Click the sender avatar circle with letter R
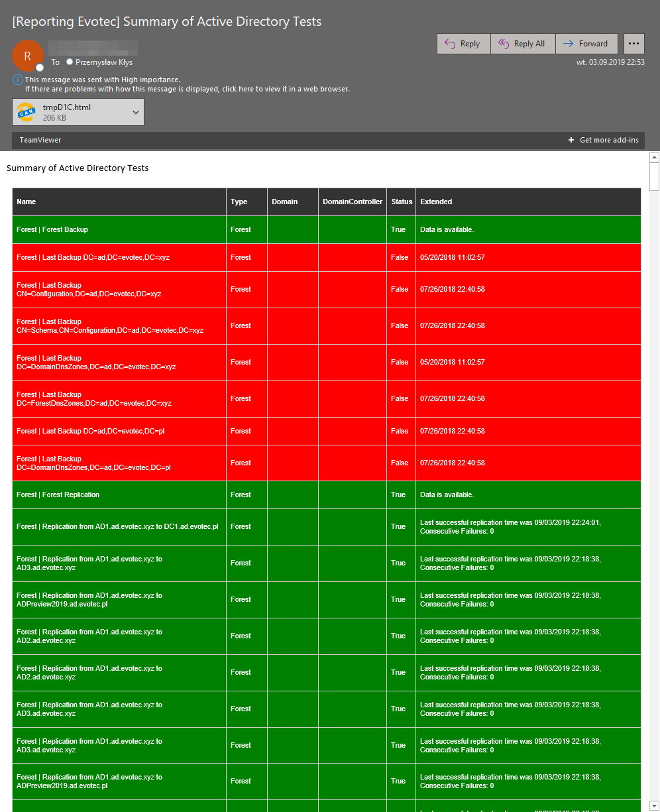 tap(28, 56)
